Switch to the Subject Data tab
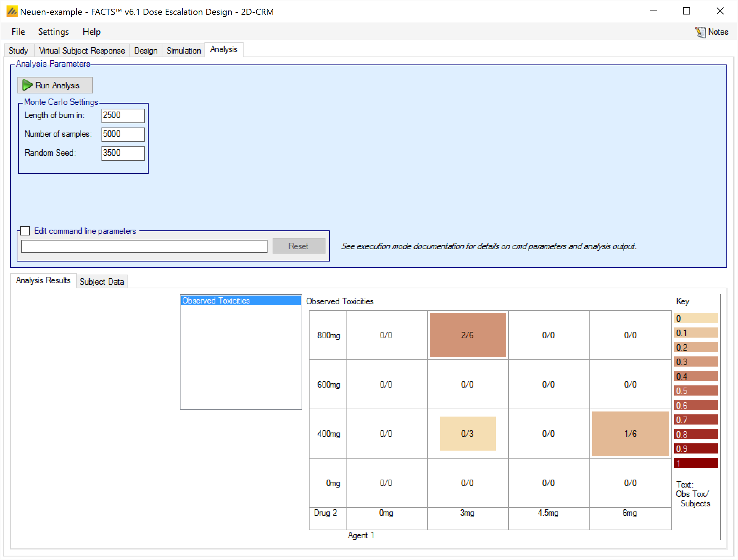The image size is (738, 560). point(102,282)
